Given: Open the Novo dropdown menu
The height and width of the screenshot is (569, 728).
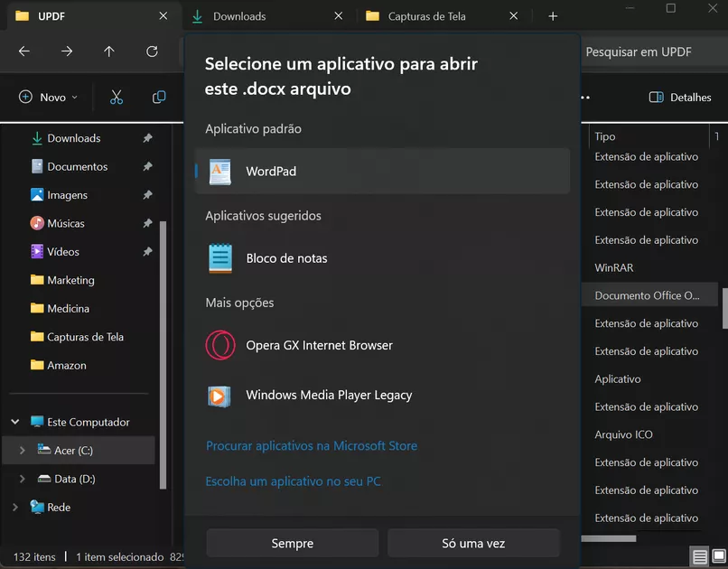Looking at the screenshot, I should pyautogui.click(x=47, y=97).
